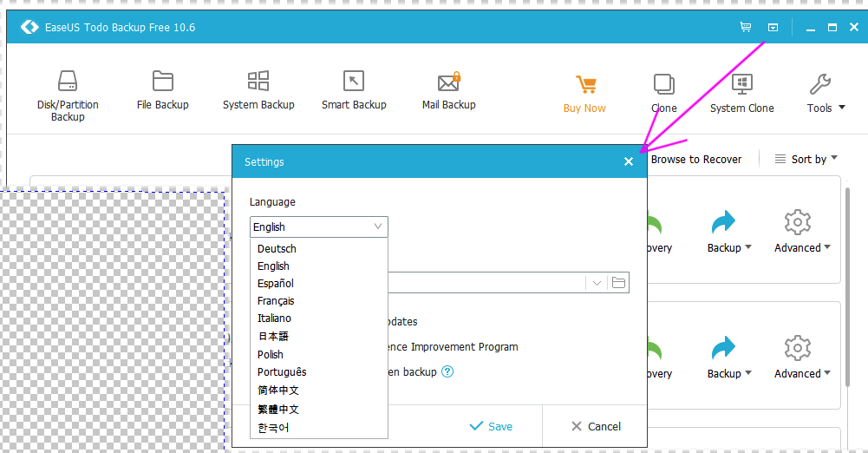
Task: Open the folder browse icon for destination
Action: [x=618, y=283]
